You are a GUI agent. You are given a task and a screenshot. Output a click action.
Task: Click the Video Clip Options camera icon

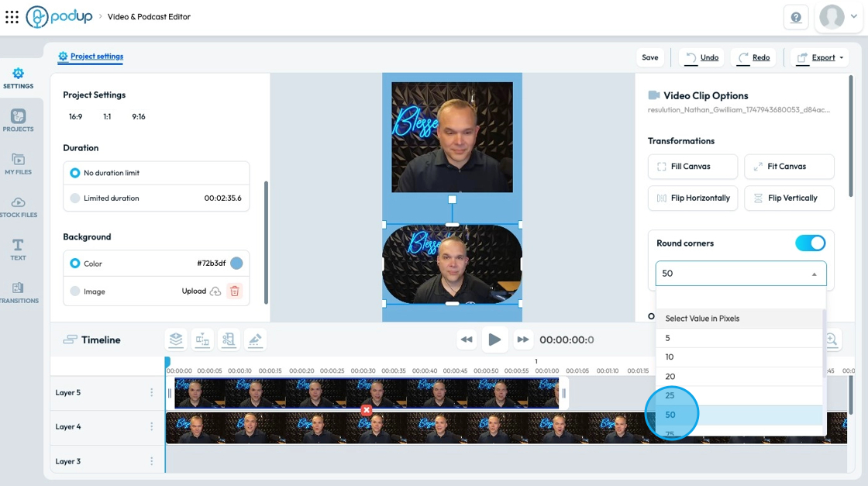[654, 95]
